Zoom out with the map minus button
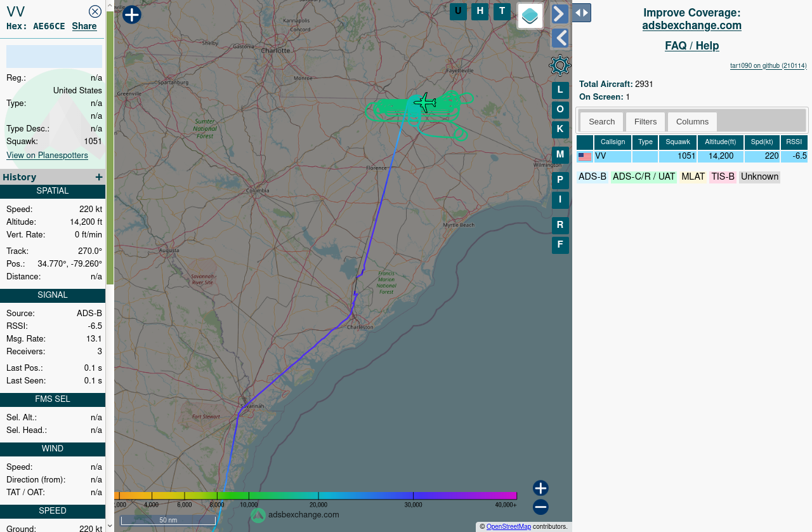This screenshot has width=812, height=532. [x=540, y=507]
